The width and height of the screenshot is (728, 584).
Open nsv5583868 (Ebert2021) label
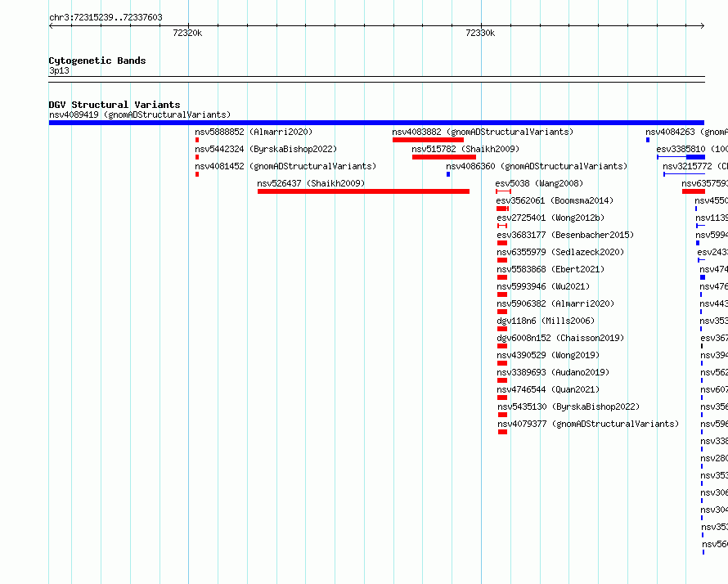(x=550, y=269)
